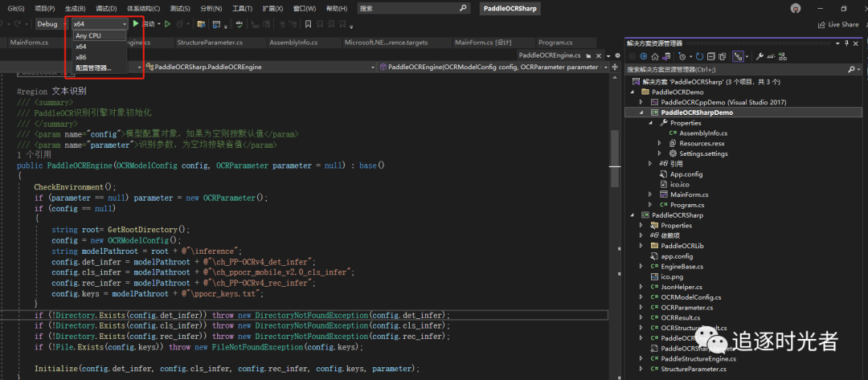Click the Redo arrow icon in toolbar
This screenshot has width=868, height=380.
(x=18, y=24)
